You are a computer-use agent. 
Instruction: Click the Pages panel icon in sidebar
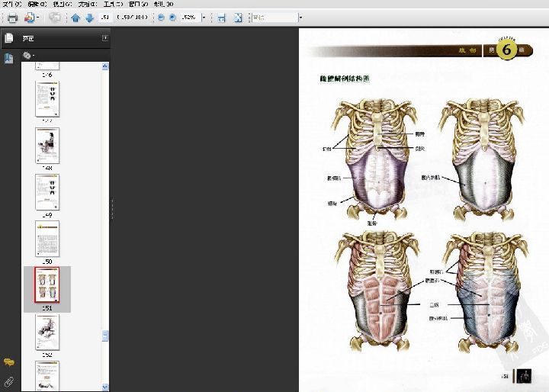pyautogui.click(x=9, y=38)
